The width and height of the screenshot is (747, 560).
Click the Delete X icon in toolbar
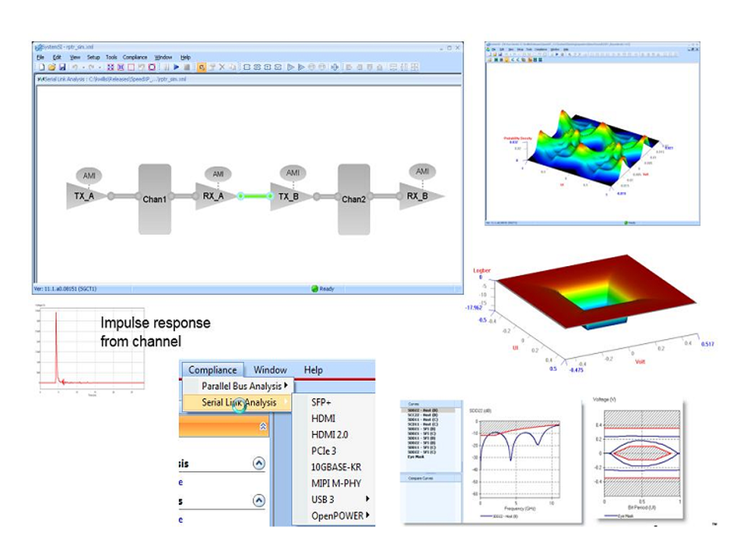pos(222,67)
